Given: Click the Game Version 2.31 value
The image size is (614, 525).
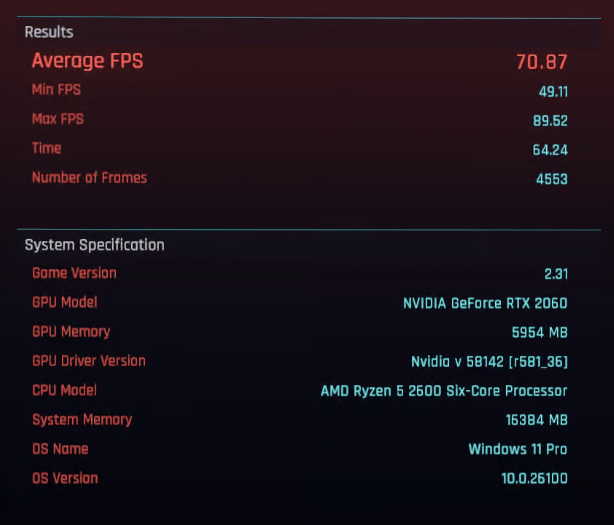Looking at the screenshot, I should point(556,274).
